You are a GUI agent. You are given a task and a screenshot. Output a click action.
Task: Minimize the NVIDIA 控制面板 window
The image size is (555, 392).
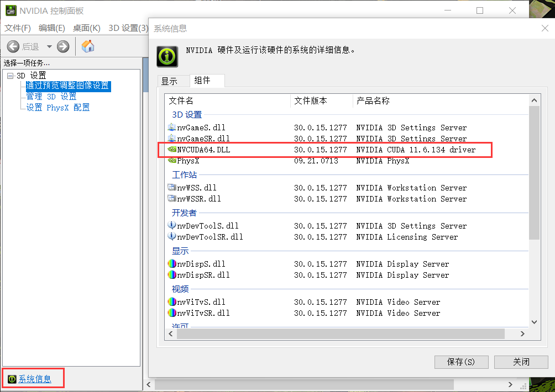[x=448, y=10]
